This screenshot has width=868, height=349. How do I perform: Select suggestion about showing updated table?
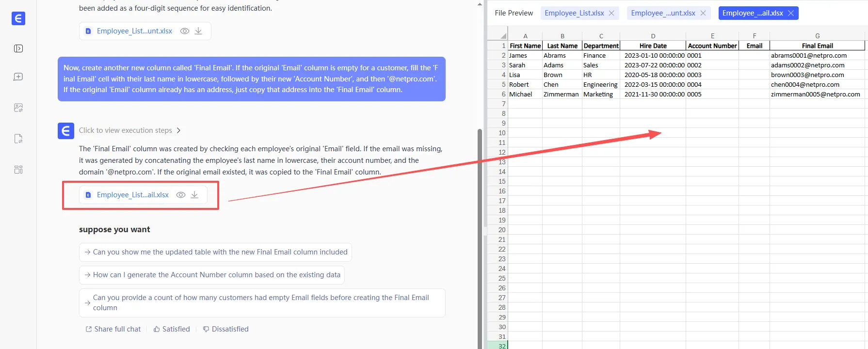point(215,252)
